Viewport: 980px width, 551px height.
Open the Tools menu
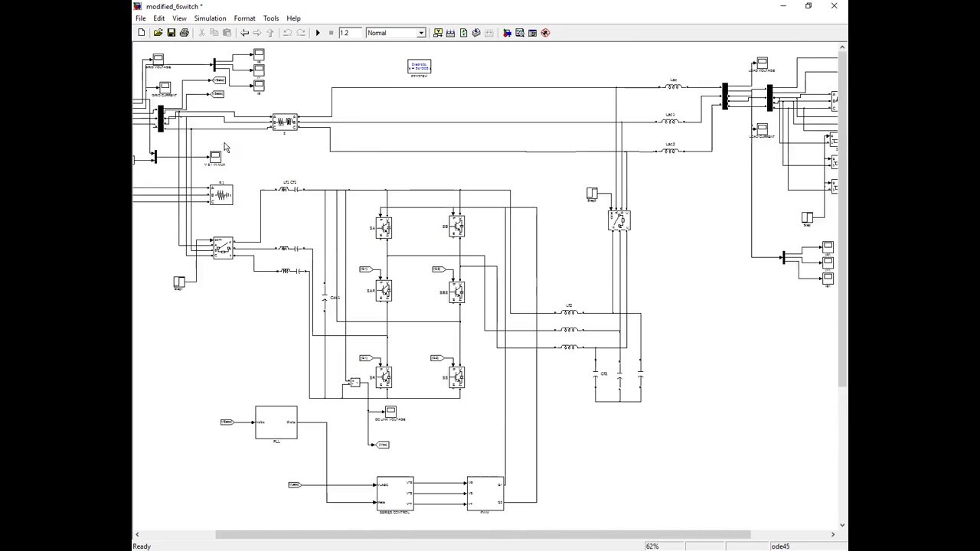pos(271,18)
